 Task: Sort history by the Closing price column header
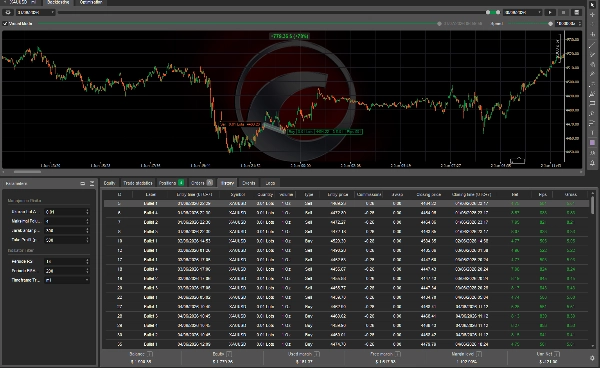[429, 195]
